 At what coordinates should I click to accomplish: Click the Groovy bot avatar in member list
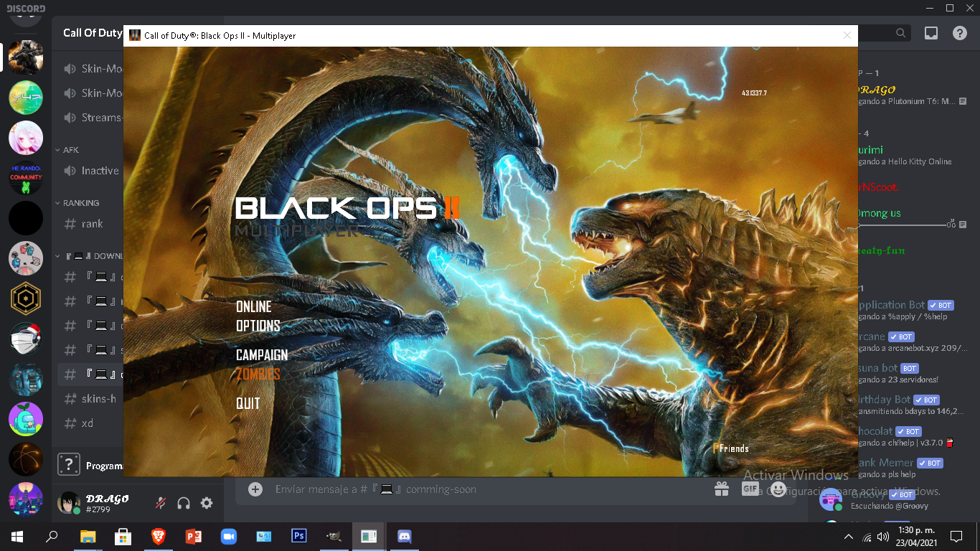[831, 499]
